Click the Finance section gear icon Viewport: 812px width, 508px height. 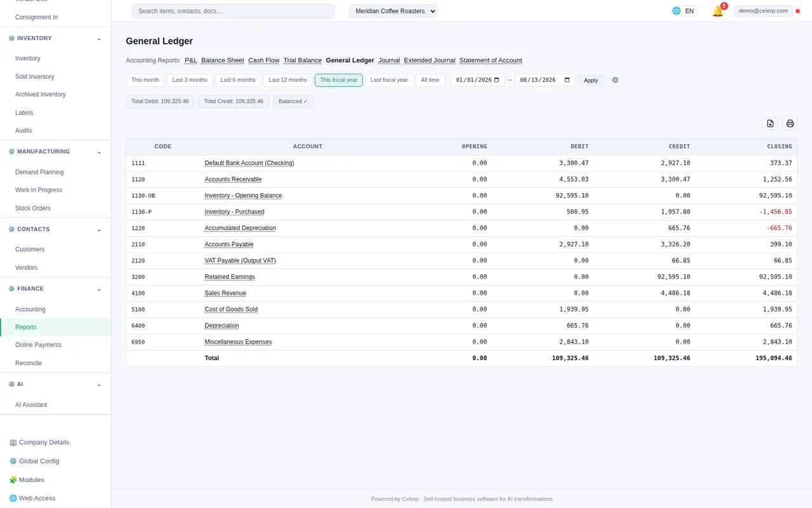pyautogui.click(x=11, y=289)
